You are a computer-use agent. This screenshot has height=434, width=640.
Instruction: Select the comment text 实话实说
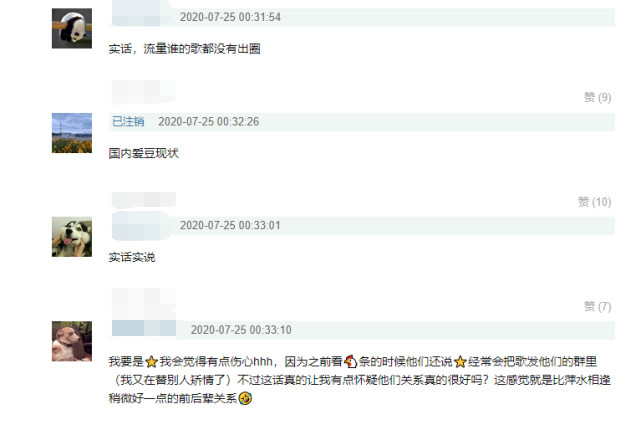click(132, 257)
